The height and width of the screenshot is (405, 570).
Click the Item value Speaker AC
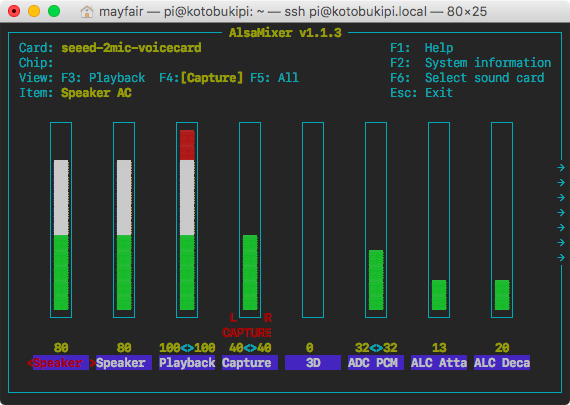(x=96, y=93)
